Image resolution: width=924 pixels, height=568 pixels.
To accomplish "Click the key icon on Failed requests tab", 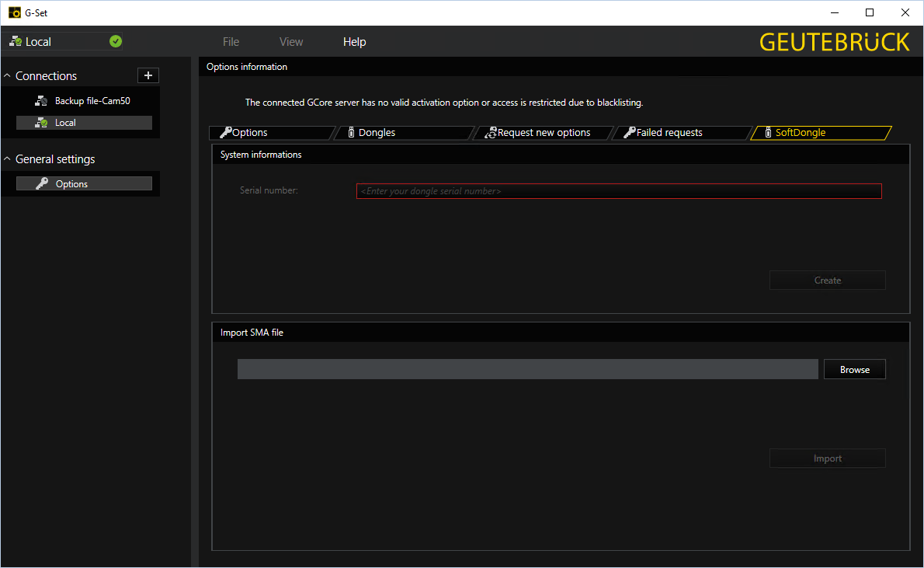I will point(630,133).
